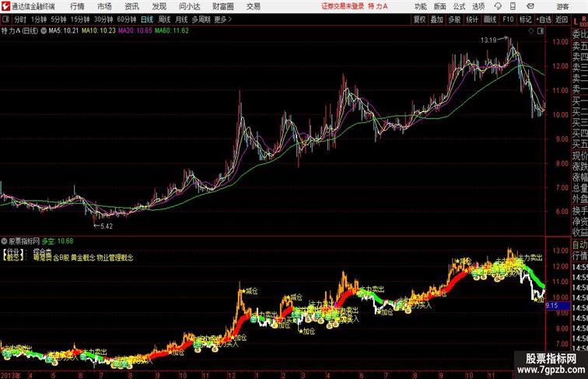Click the 复权 toolbar button

point(419,19)
